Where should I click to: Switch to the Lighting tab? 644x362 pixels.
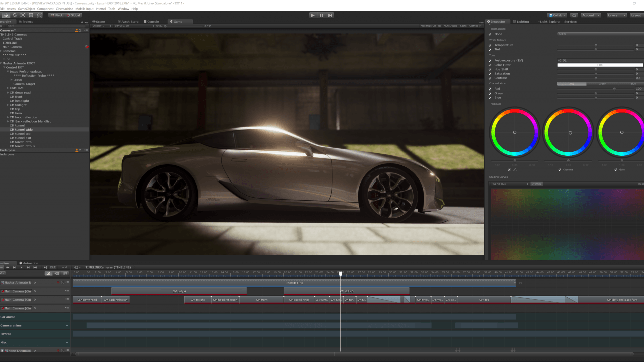(x=522, y=22)
